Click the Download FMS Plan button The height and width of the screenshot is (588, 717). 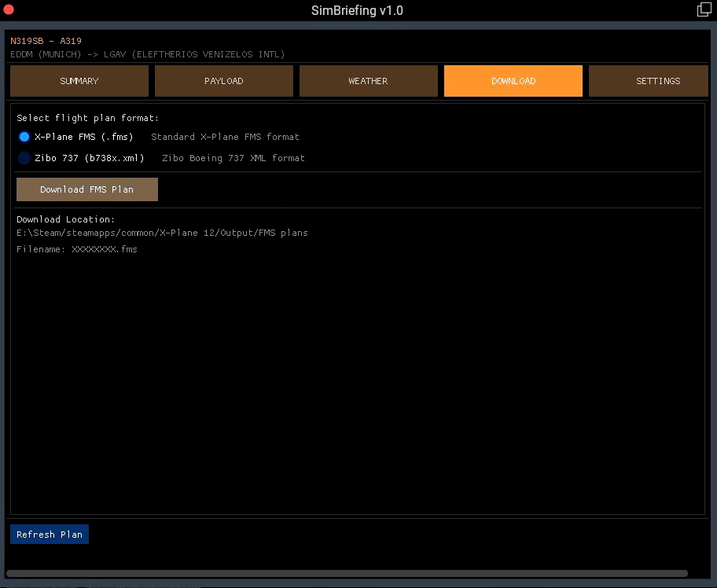coord(86,189)
